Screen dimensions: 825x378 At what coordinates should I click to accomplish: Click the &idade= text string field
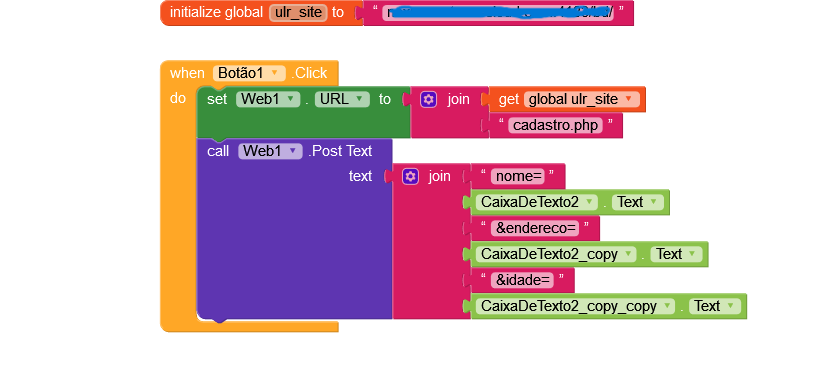(x=522, y=281)
